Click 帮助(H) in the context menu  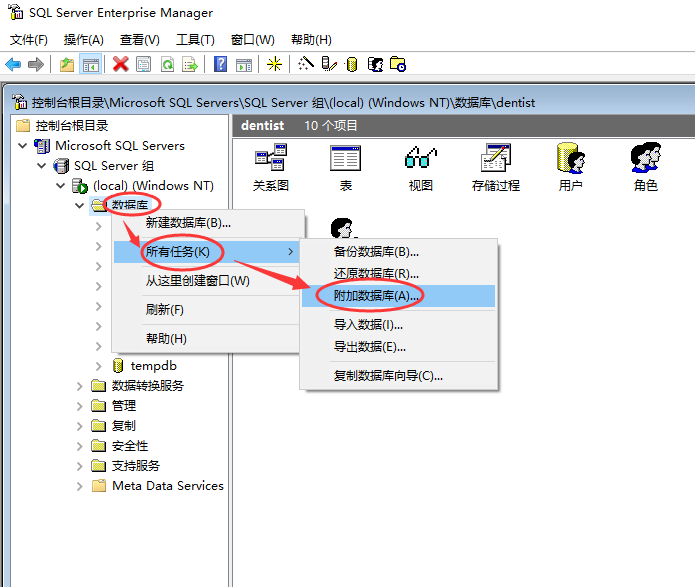(x=207, y=339)
